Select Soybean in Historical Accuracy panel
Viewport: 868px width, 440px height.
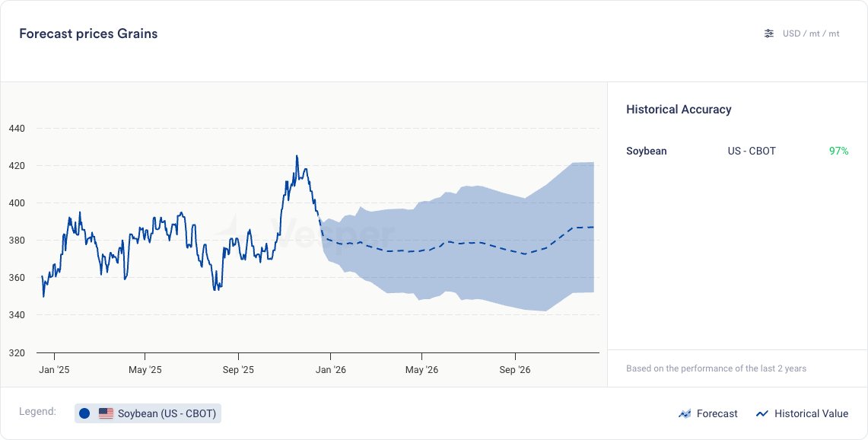[x=646, y=151]
